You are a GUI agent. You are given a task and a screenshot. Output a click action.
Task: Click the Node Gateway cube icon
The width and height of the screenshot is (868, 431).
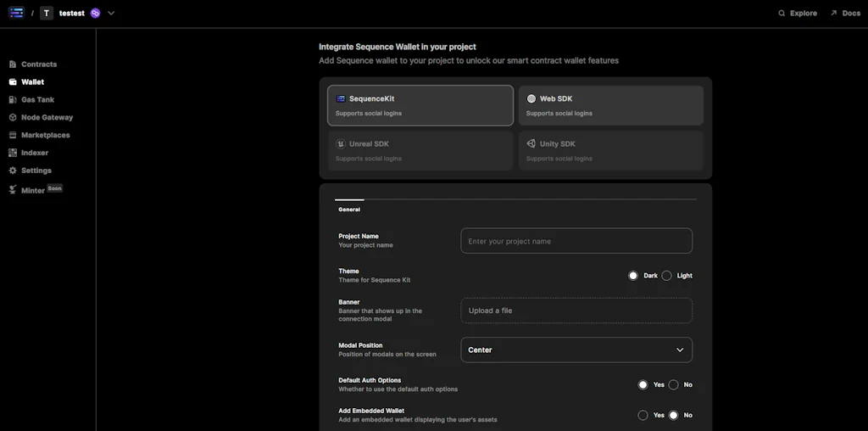[13, 117]
